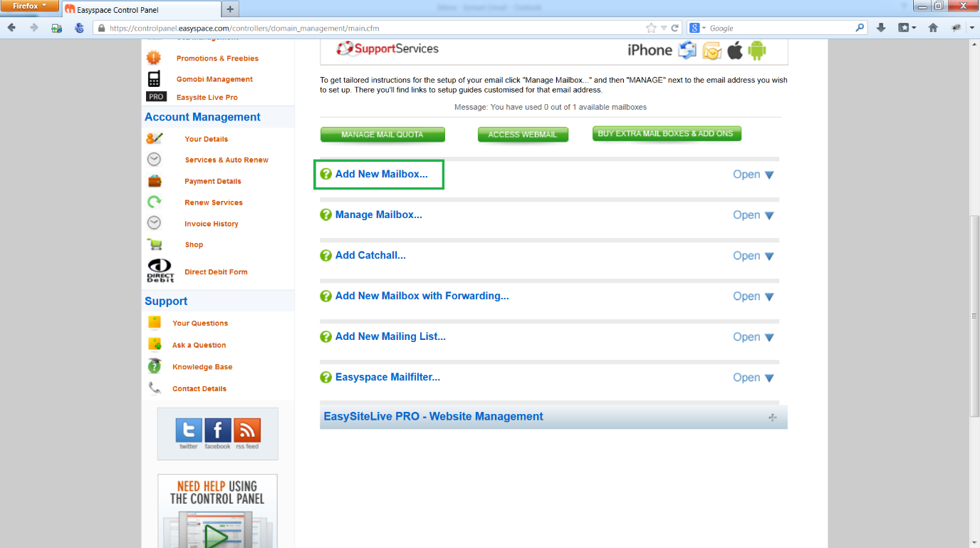
Task: Open Easysite Live Pro
Action: pos(207,98)
